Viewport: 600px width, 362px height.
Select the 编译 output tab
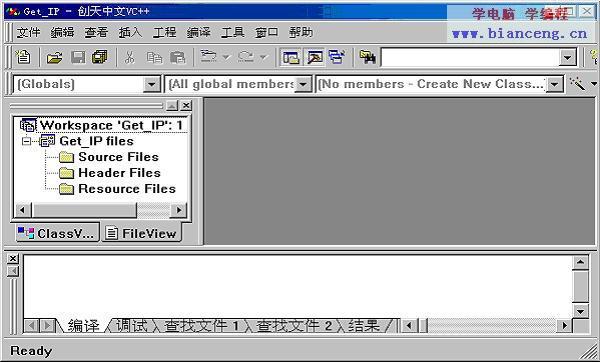click(x=83, y=326)
